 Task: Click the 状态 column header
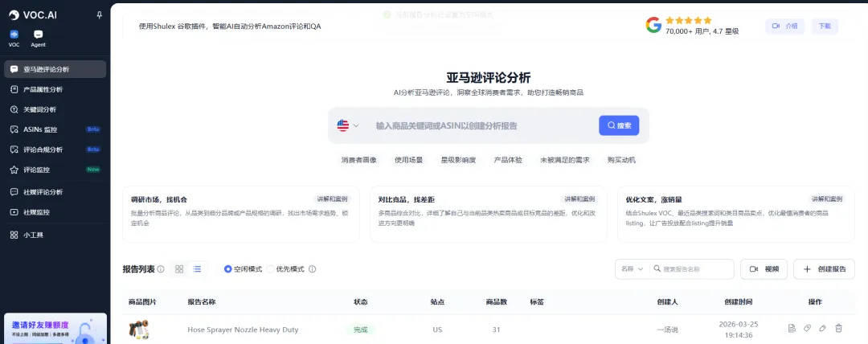(x=360, y=302)
